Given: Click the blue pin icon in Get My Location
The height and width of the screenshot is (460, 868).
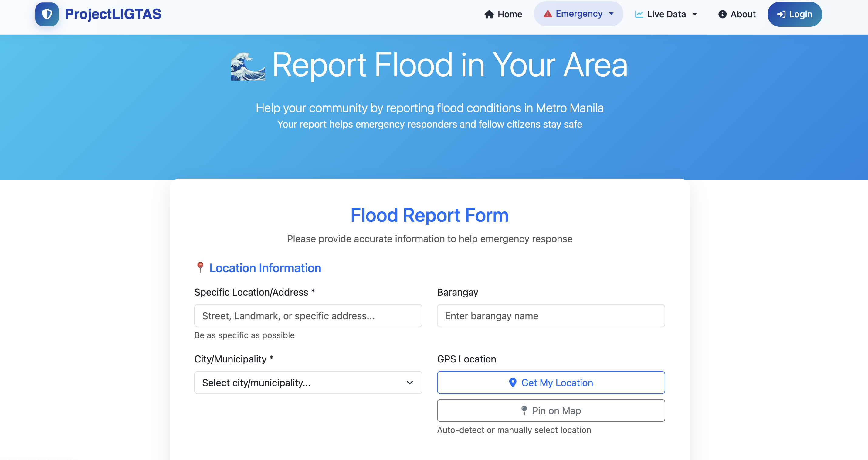Looking at the screenshot, I should tap(513, 383).
